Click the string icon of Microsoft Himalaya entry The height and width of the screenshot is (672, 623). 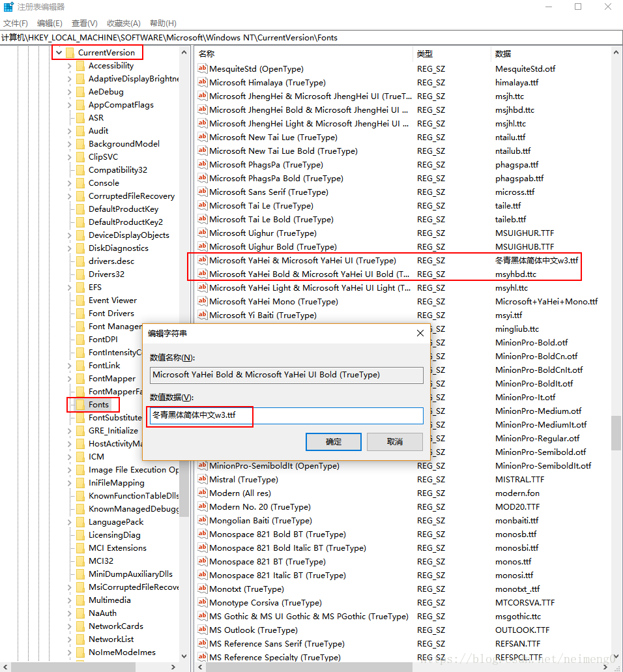click(202, 82)
